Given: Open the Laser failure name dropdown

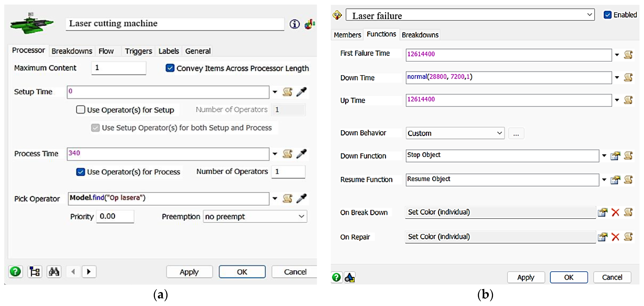Looking at the screenshot, I should click(x=589, y=15).
